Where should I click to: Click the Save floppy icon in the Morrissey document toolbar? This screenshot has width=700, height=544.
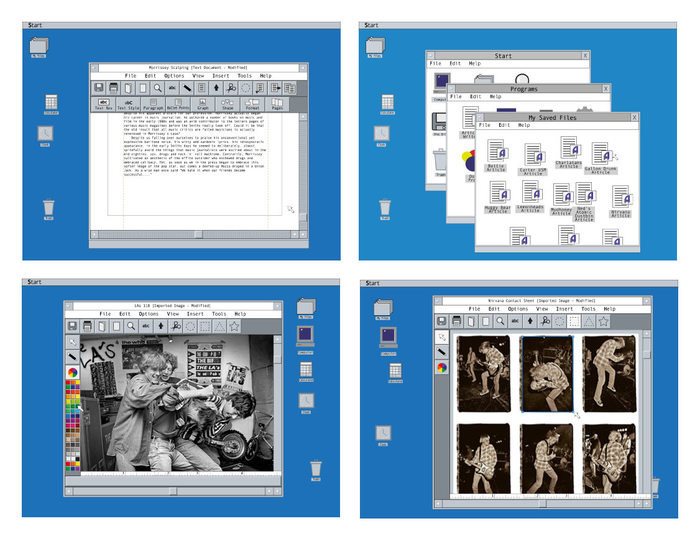pos(99,88)
